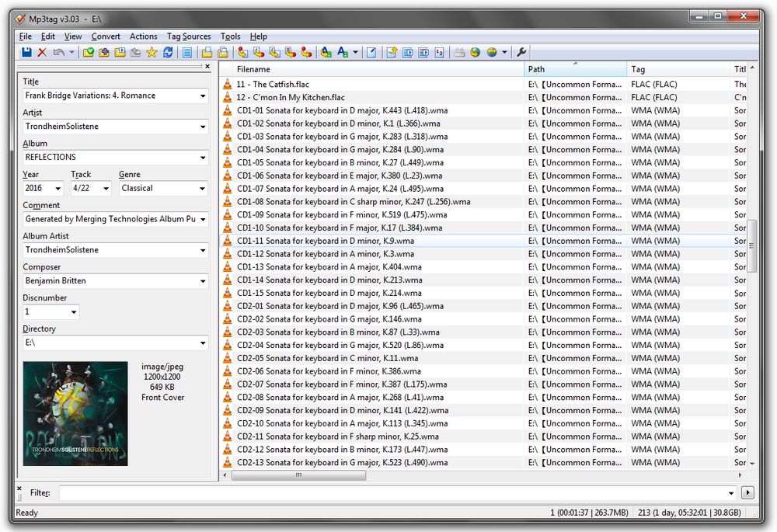Open the Composer field dropdown arrow
This screenshot has width=777, height=532.
click(202, 280)
